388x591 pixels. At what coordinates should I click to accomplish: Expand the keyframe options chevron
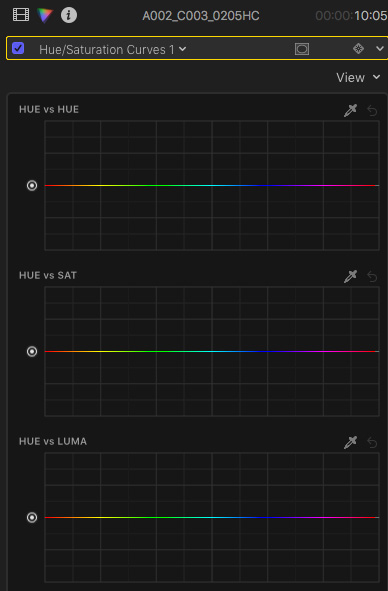pos(379,49)
